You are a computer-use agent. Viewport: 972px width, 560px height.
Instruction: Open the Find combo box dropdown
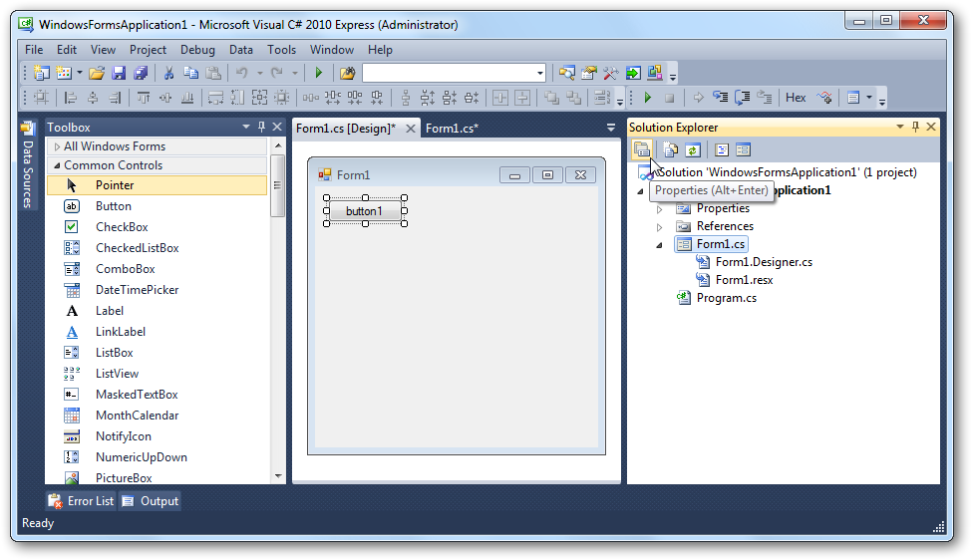[x=540, y=73]
